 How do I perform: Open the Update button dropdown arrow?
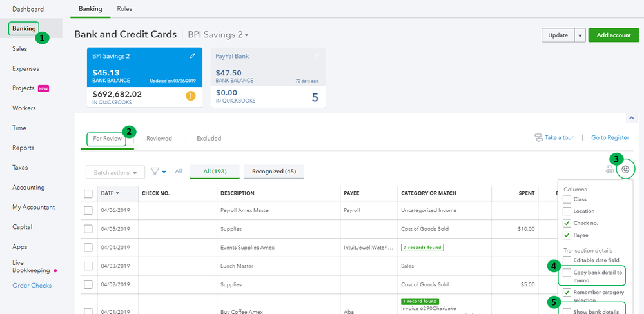[x=580, y=35]
